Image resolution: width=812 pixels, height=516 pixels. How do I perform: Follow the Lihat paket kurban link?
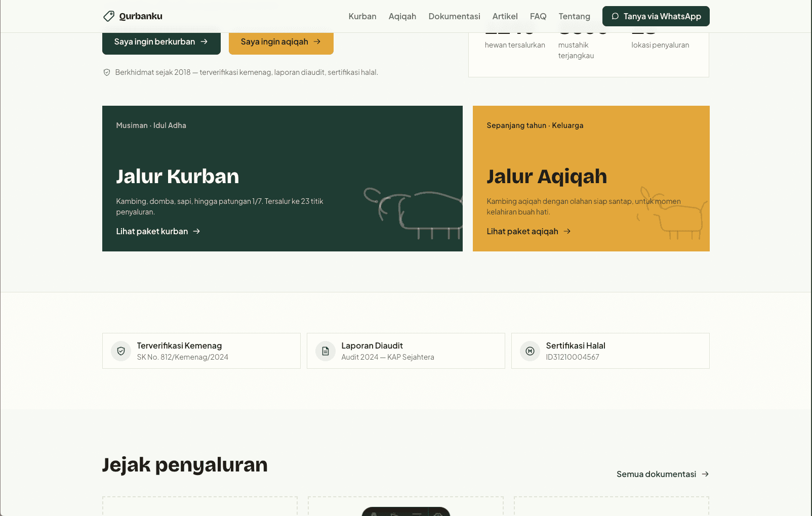pyautogui.click(x=158, y=231)
